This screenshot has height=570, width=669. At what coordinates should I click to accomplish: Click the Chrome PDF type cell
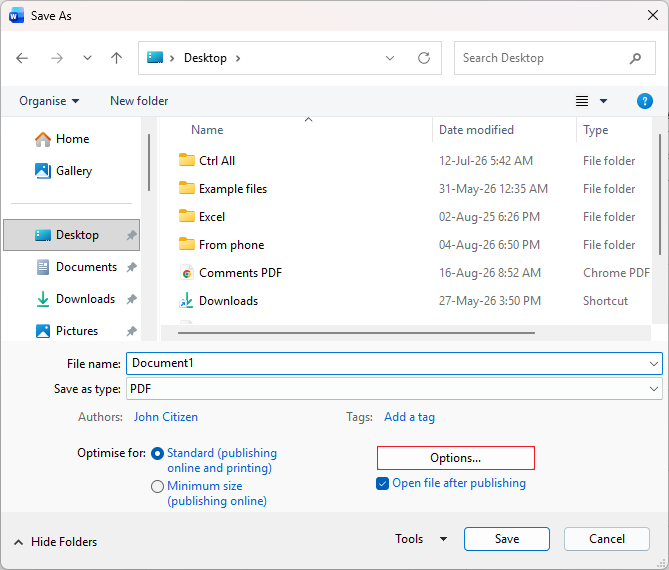click(616, 273)
